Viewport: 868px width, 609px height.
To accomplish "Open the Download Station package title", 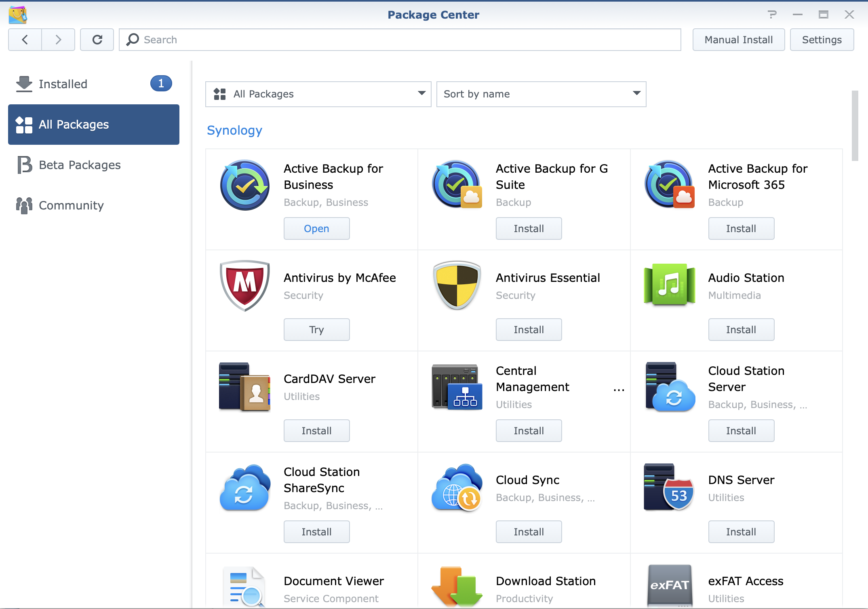I will (x=546, y=581).
